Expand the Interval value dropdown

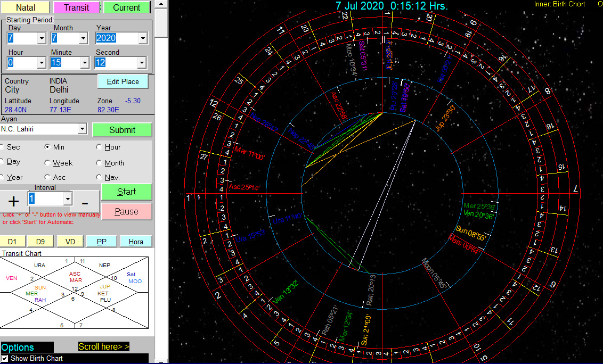67,199
